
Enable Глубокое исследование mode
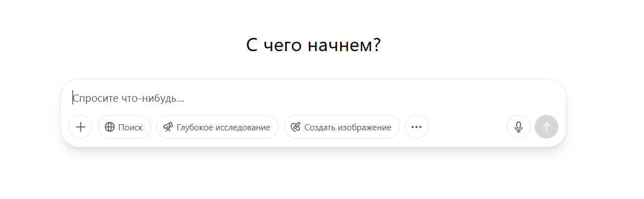tap(217, 127)
